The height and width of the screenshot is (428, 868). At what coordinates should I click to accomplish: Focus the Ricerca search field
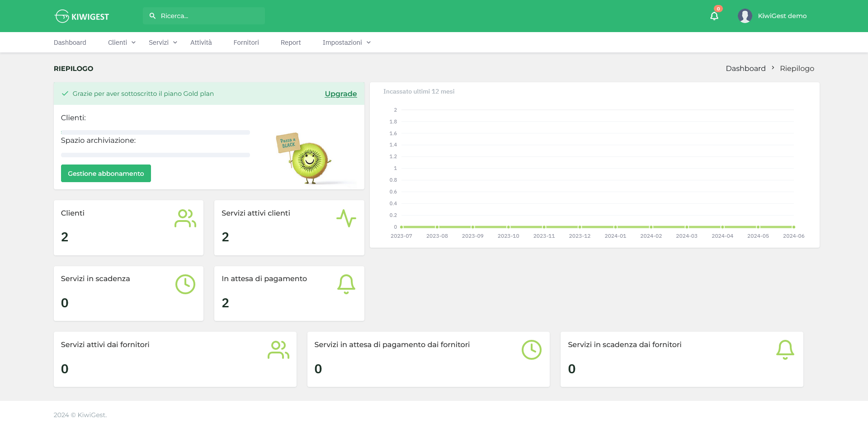[204, 16]
